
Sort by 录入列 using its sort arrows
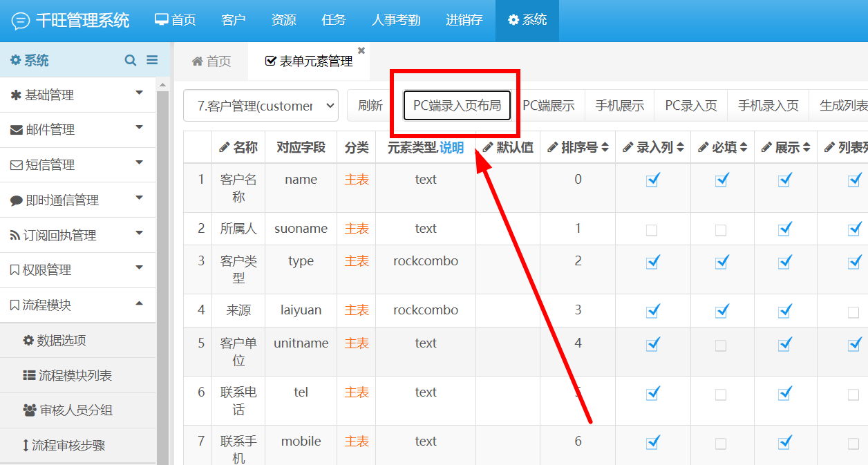point(680,147)
